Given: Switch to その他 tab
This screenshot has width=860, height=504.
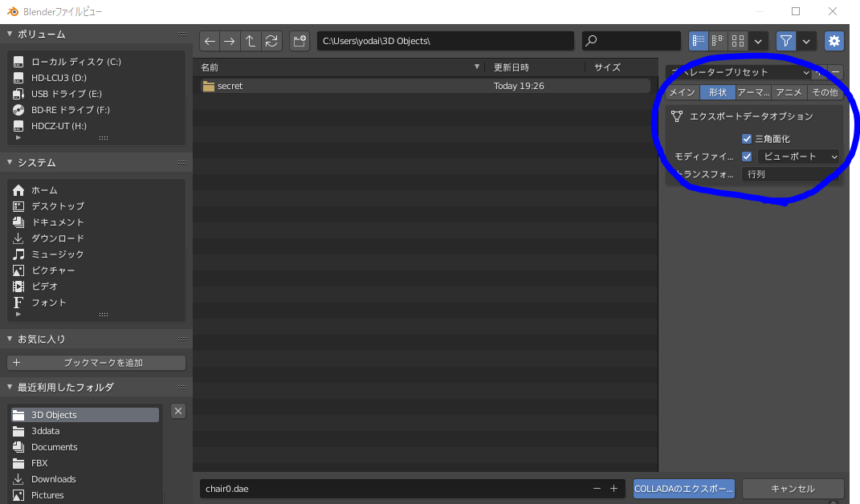Looking at the screenshot, I should pyautogui.click(x=825, y=92).
